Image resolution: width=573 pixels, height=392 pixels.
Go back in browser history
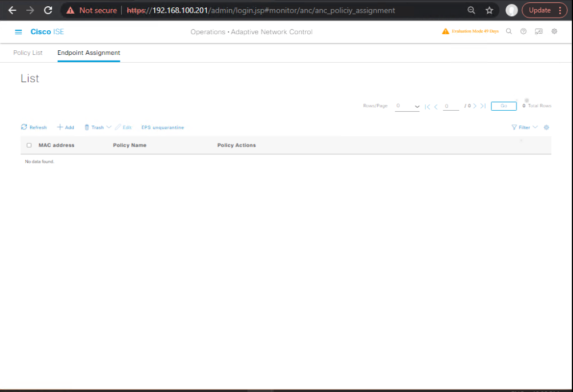click(13, 10)
